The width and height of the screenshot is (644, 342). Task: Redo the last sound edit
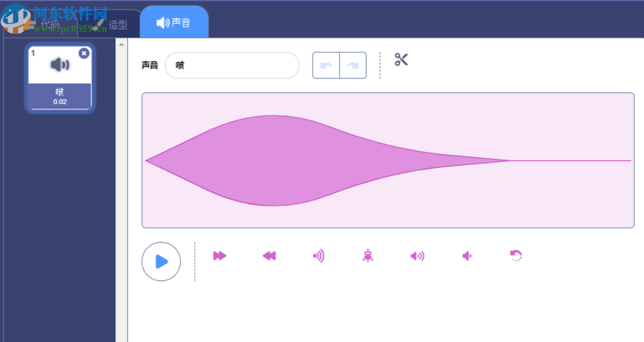pos(353,65)
